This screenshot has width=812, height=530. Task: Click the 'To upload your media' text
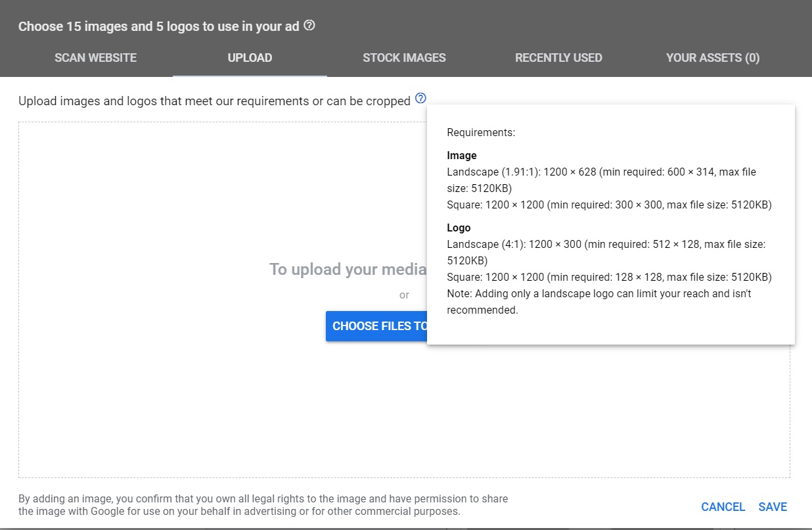click(348, 270)
